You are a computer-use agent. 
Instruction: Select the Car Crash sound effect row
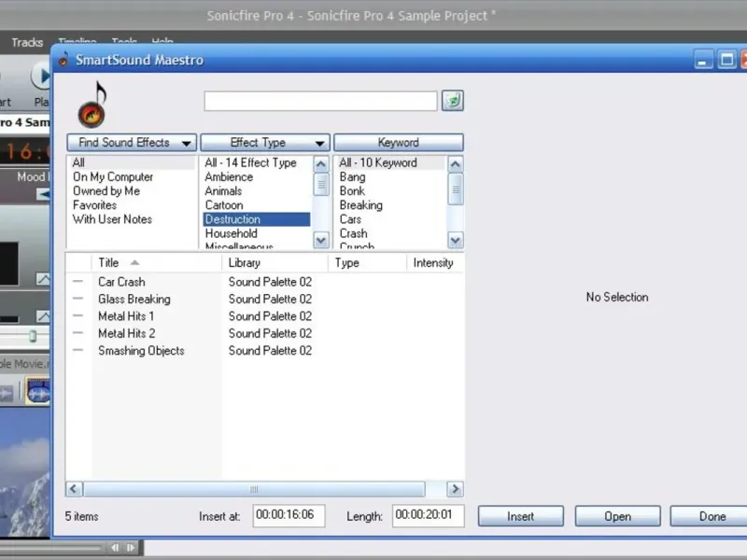click(264, 282)
